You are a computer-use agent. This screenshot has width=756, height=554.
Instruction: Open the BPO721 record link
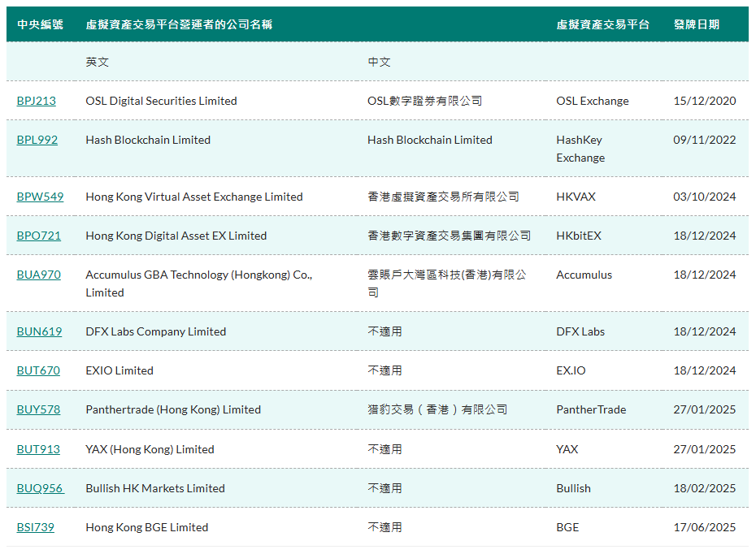point(37,235)
